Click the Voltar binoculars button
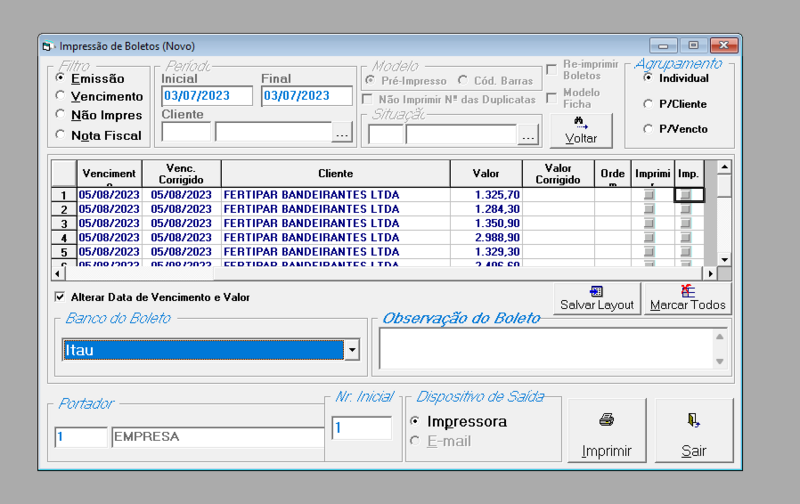The height and width of the screenshot is (504, 800). (581, 131)
